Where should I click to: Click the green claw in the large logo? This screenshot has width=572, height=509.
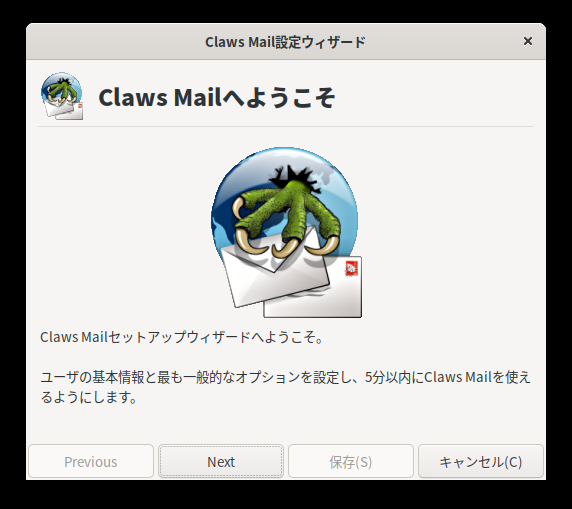tap(288, 215)
